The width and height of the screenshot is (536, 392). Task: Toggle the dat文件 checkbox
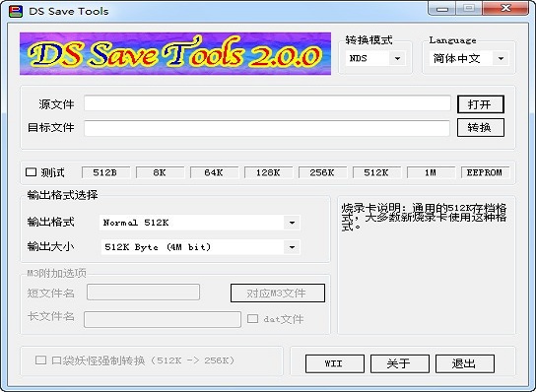(x=252, y=318)
